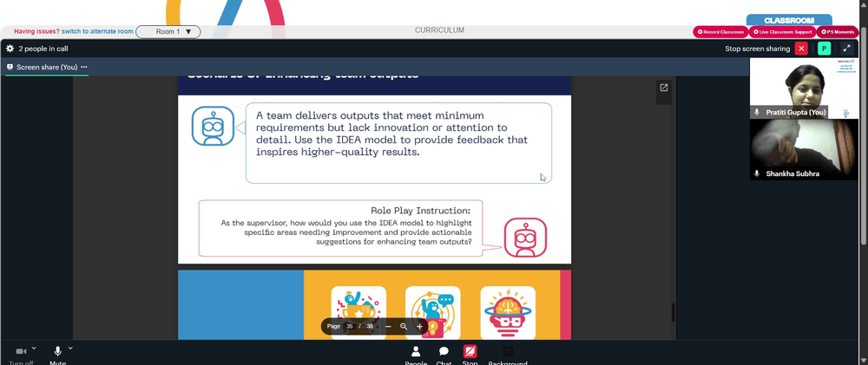Zoom in the document with plus
The height and width of the screenshot is (365, 868).
419,326
